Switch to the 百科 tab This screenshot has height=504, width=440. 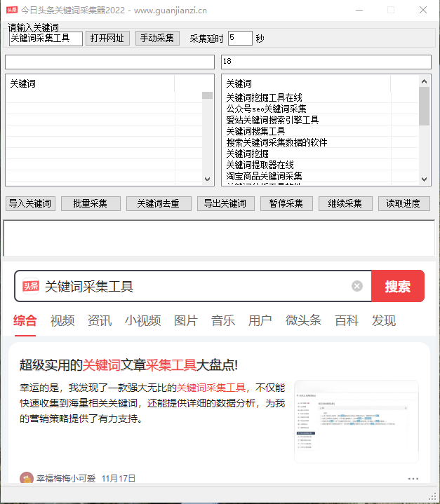347,320
